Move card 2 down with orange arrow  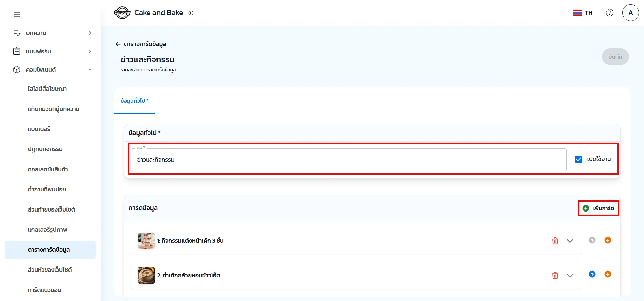pyautogui.click(x=607, y=274)
